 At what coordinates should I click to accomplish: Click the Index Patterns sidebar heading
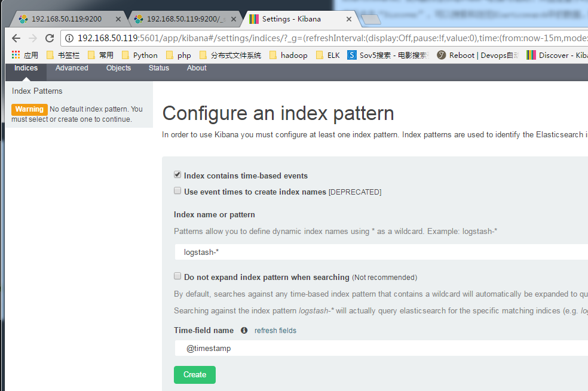(x=37, y=91)
